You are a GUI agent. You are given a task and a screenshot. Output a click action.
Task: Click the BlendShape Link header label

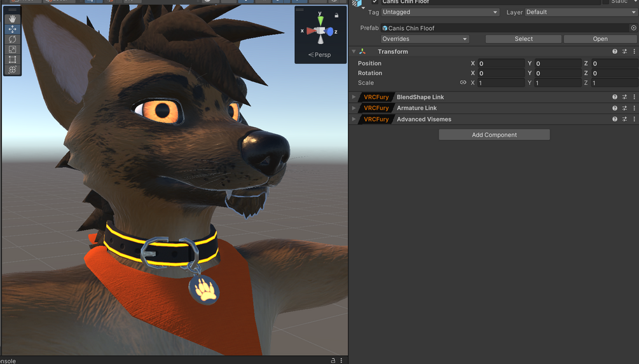[420, 97]
